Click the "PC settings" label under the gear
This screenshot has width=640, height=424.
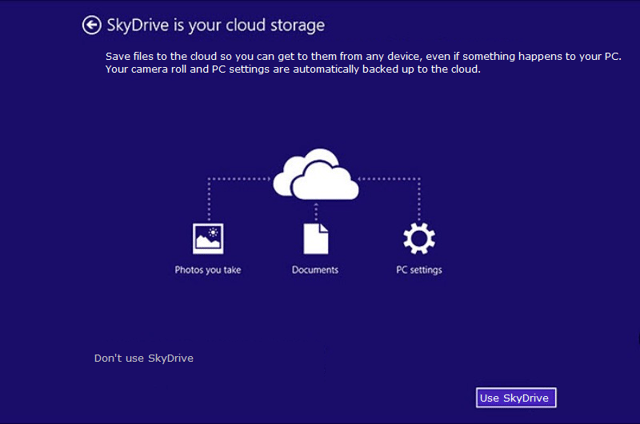[419, 270]
